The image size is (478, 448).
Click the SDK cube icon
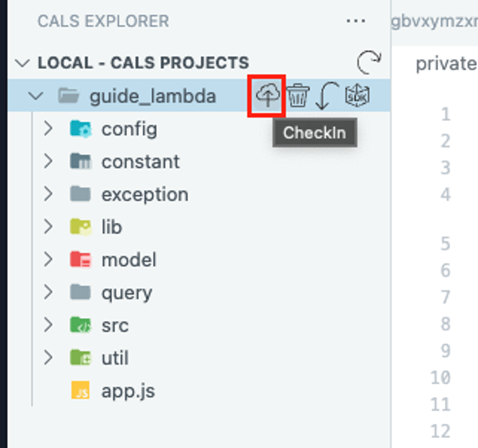click(x=357, y=95)
